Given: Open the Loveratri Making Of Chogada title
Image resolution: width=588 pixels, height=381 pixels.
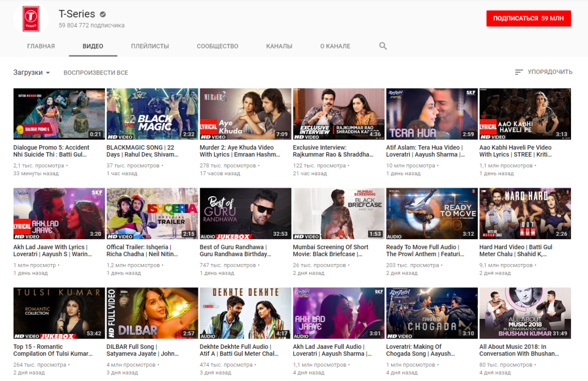Looking at the screenshot, I should tap(421, 350).
